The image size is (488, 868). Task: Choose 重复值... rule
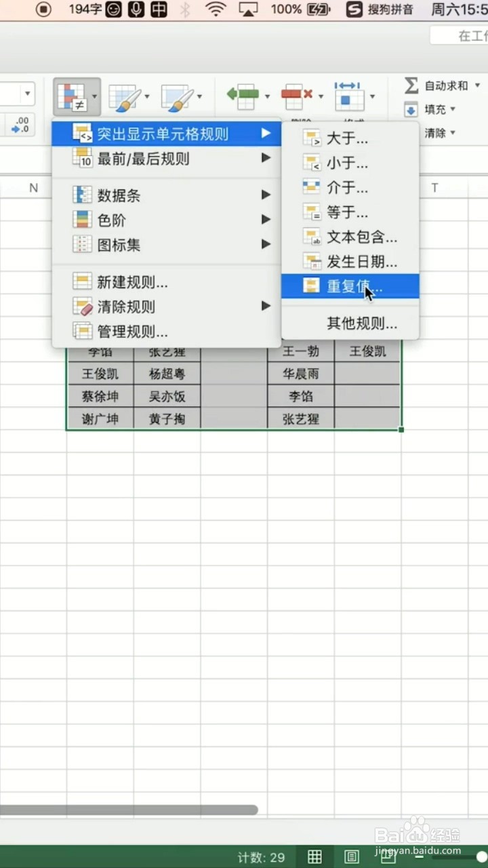pos(350,286)
